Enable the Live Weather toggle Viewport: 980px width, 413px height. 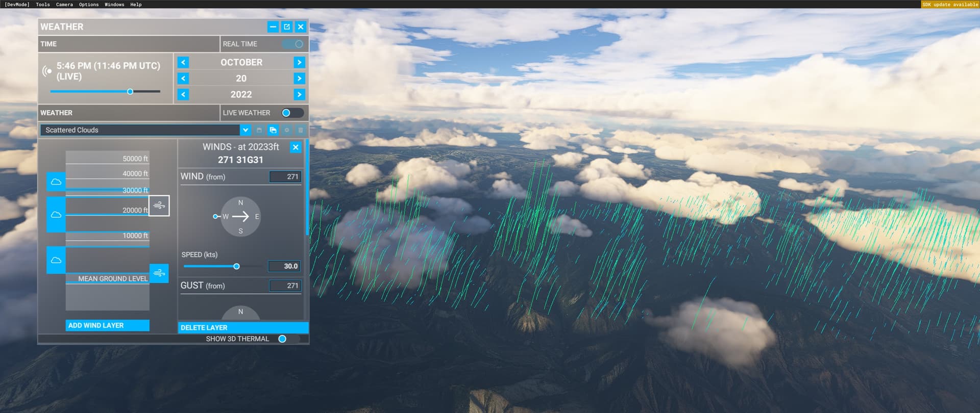292,113
